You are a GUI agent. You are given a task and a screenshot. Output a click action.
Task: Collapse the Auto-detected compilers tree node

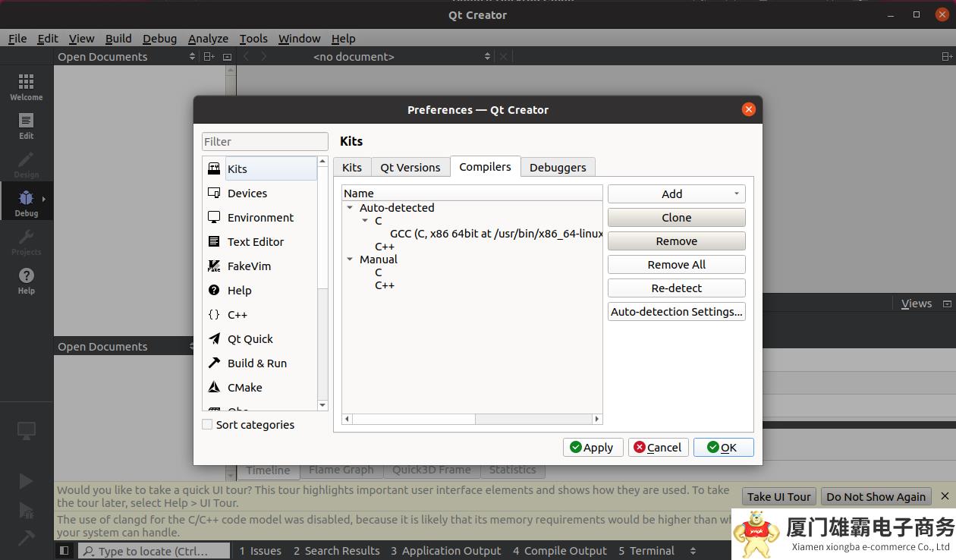[x=350, y=208]
